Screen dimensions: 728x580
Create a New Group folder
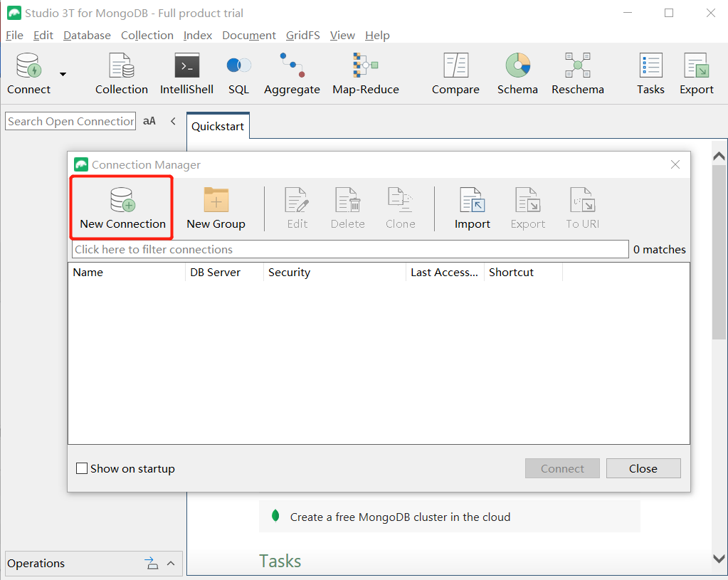tap(216, 208)
